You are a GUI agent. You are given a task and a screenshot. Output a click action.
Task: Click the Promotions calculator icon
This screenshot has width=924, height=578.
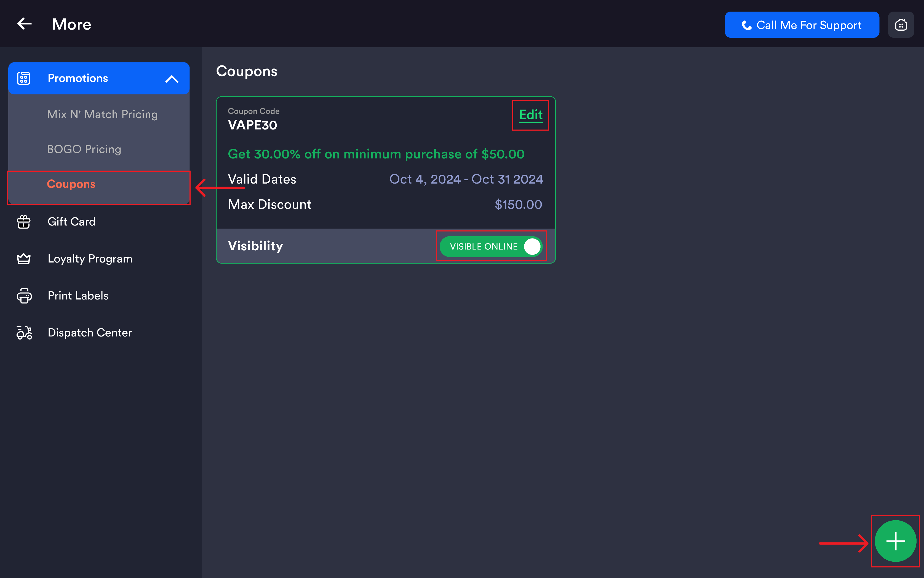point(24,78)
